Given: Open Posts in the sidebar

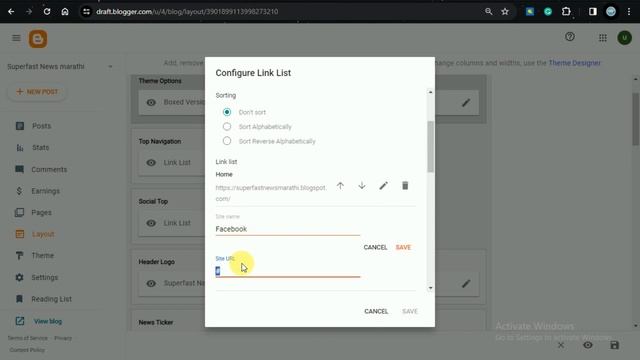Looking at the screenshot, I should pos(42,126).
